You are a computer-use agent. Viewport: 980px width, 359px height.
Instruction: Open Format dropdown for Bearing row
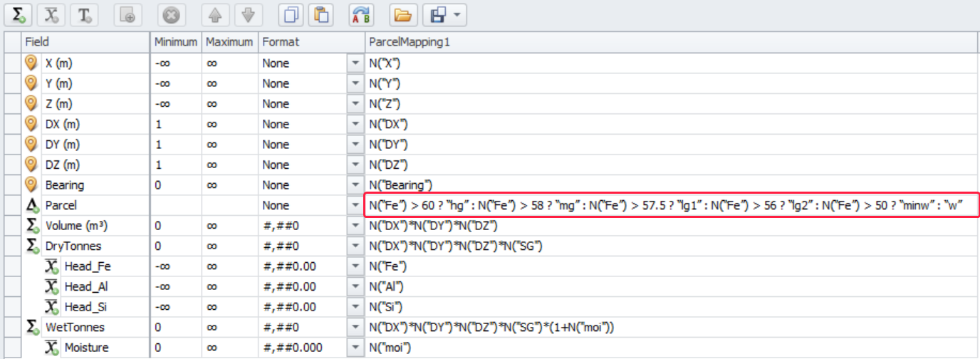pos(355,185)
